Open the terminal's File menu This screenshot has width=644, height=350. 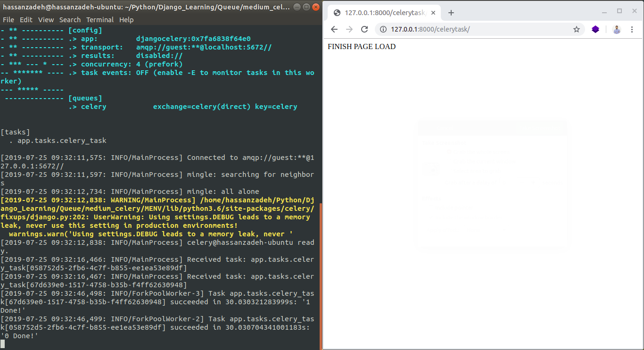[8, 19]
